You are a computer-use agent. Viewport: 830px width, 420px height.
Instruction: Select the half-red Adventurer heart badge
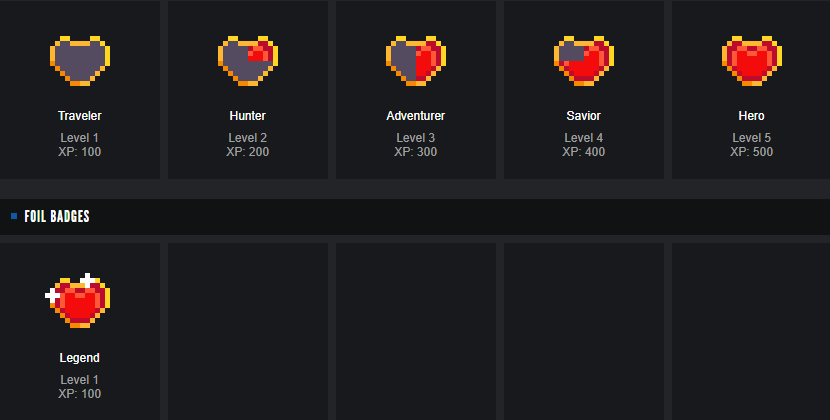tap(416, 60)
